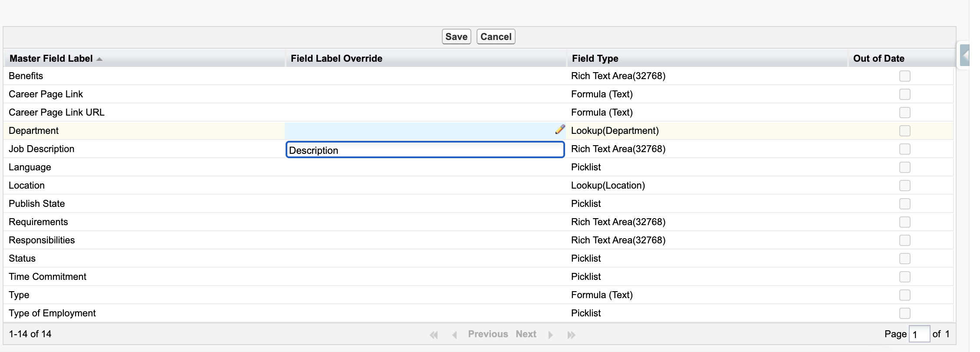This screenshot has height=352, width=980.
Task: Click the Job Description override text field
Action: coord(424,150)
